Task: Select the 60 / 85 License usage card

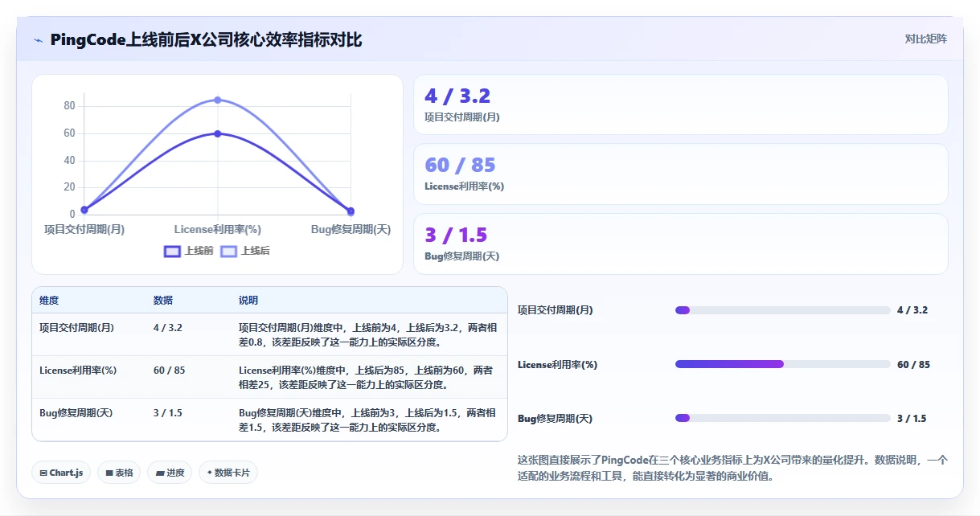Action: click(x=681, y=174)
